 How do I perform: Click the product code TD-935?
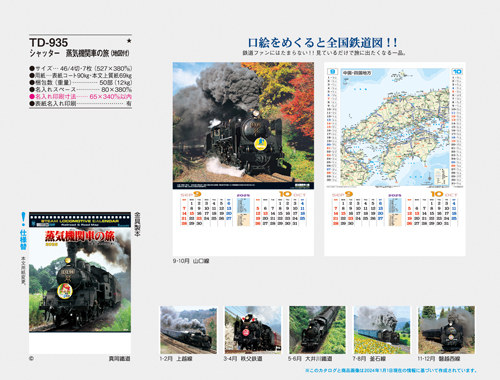pyautogui.click(x=49, y=42)
